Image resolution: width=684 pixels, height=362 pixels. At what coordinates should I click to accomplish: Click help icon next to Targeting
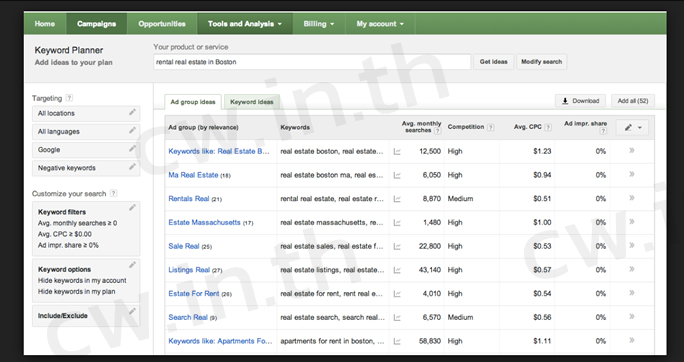[x=69, y=98]
